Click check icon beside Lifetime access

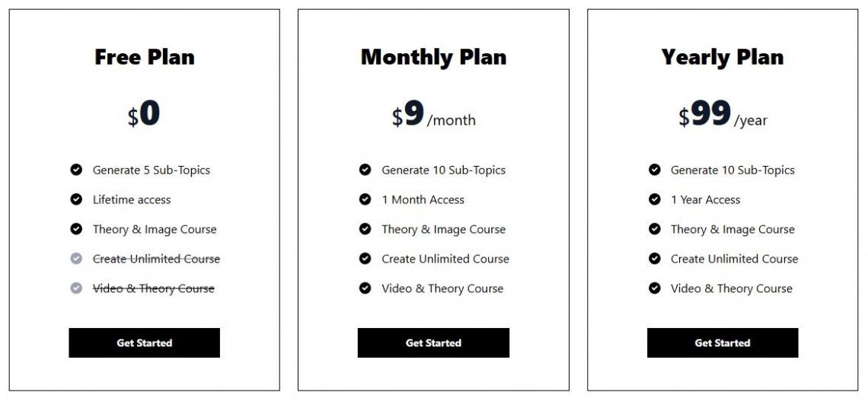click(76, 199)
